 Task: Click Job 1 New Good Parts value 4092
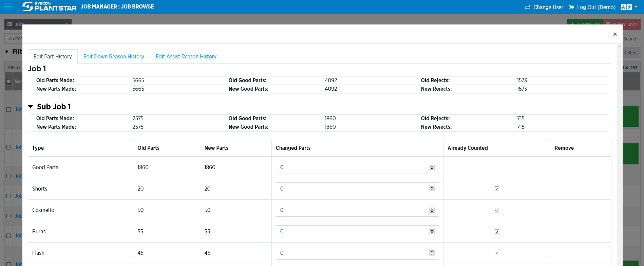pos(331,89)
